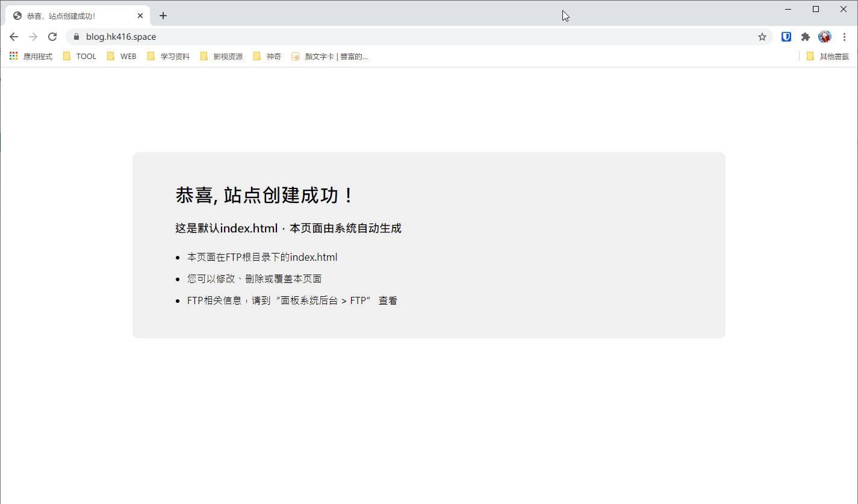This screenshot has height=504, width=858.
Task: Click the text 您可以修改、删除或覆盖本页面
Action: tap(254, 279)
